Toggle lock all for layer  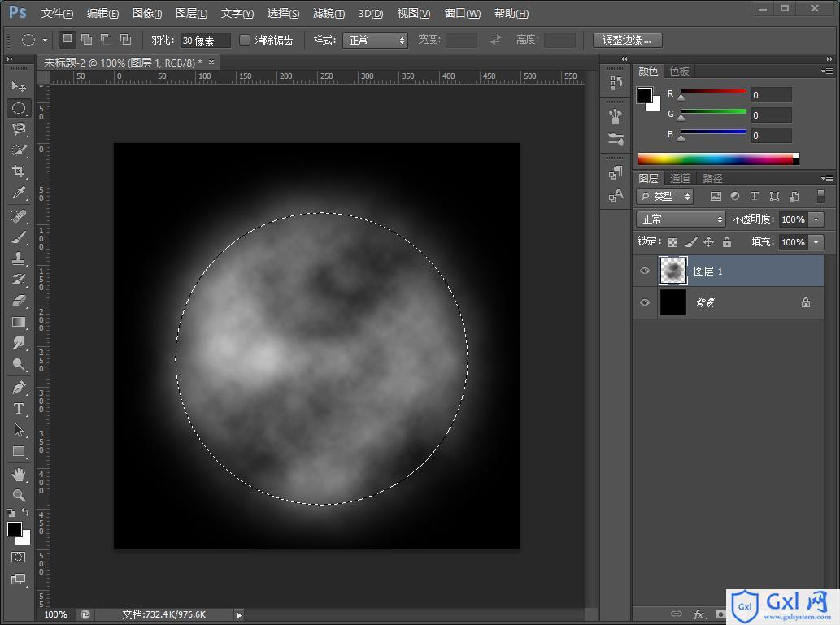tap(726, 242)
